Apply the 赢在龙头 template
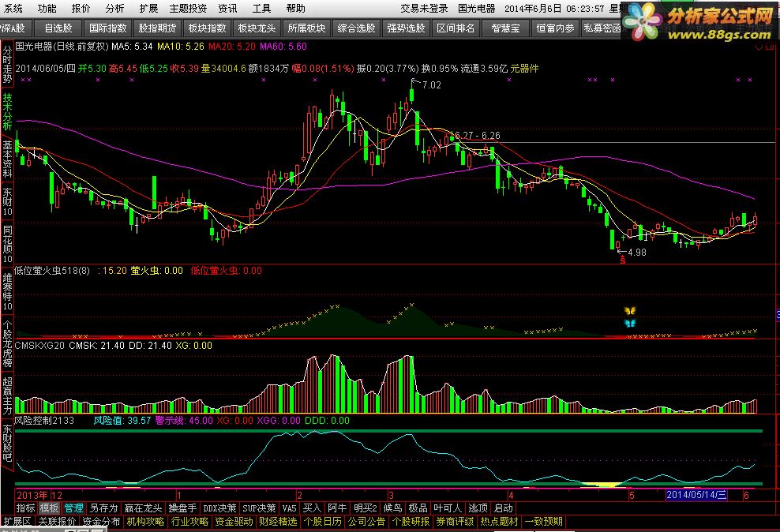This screenshot has height=532, width=780. [143, 508]
